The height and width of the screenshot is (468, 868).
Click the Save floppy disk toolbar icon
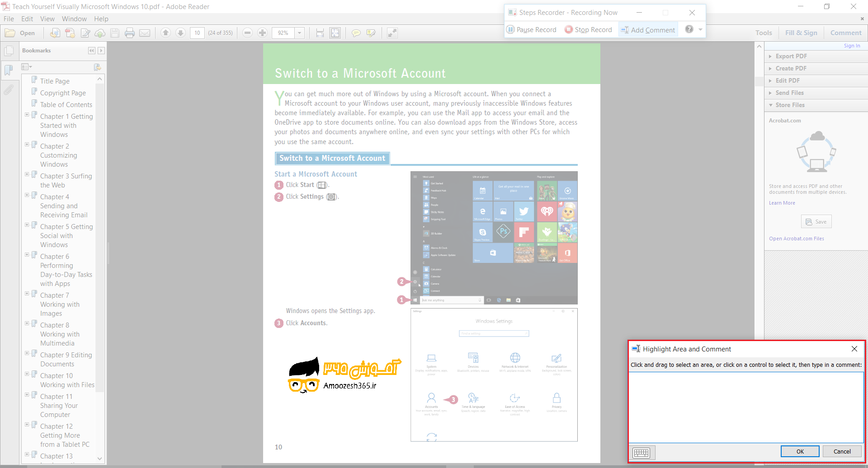click(115, 33)
